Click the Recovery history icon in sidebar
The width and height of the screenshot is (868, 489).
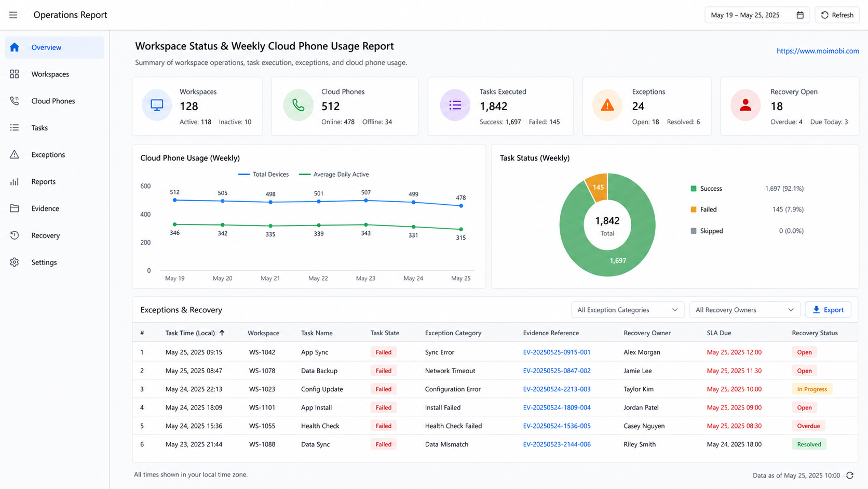(15, 235)
